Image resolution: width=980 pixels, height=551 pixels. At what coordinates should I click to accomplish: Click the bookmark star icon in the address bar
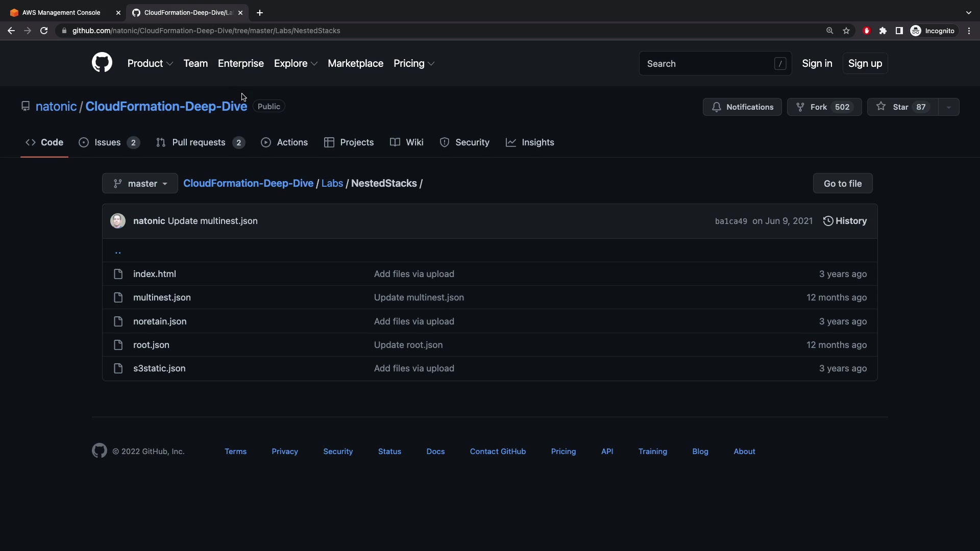click(x=846, y=31)
